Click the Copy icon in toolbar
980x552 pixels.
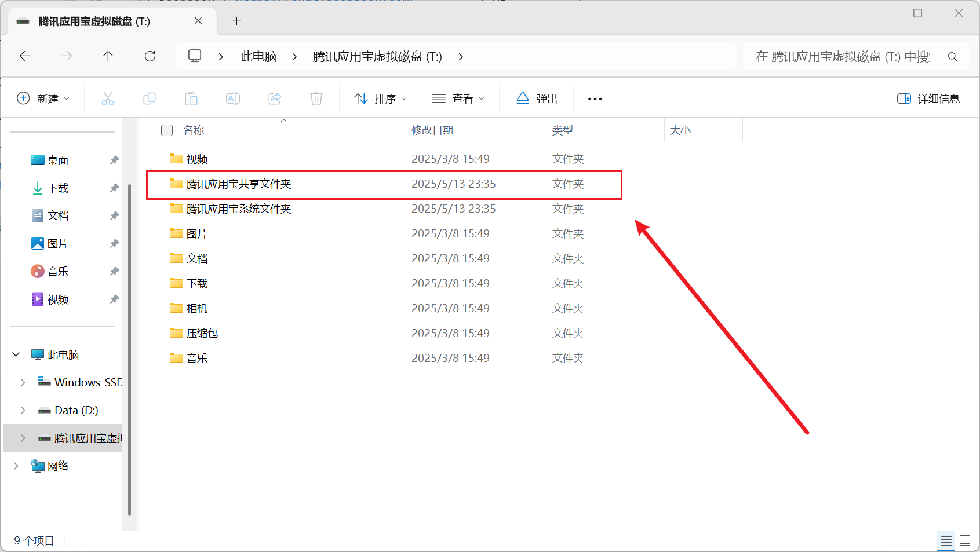(x=150, y=98)
